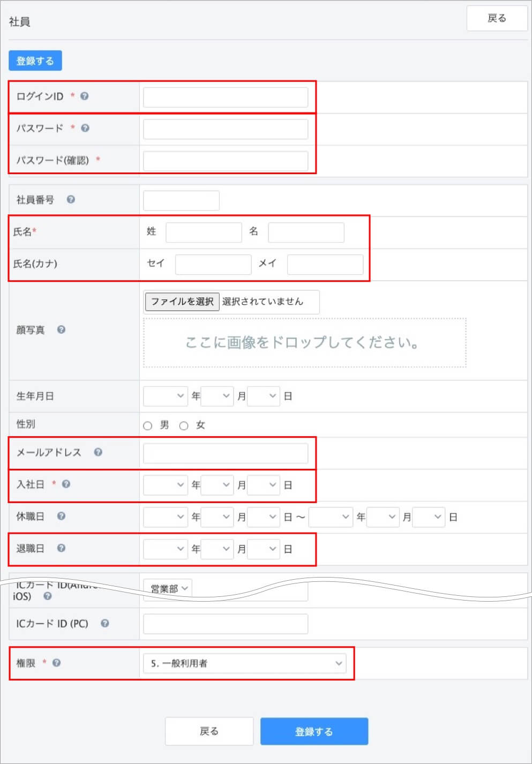This screenshot has width=532, height=764.
Task: Click help icon next to ログインID
Action: (x=84, y=96)
